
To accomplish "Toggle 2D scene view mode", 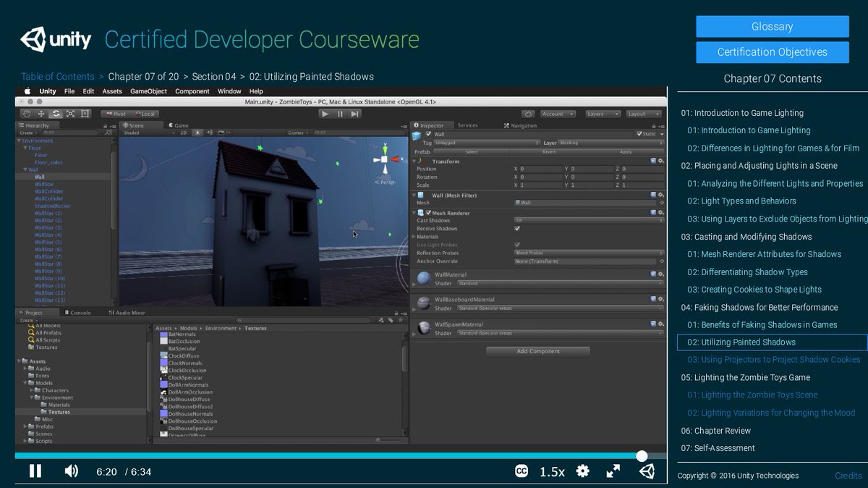I will (184, 133).
